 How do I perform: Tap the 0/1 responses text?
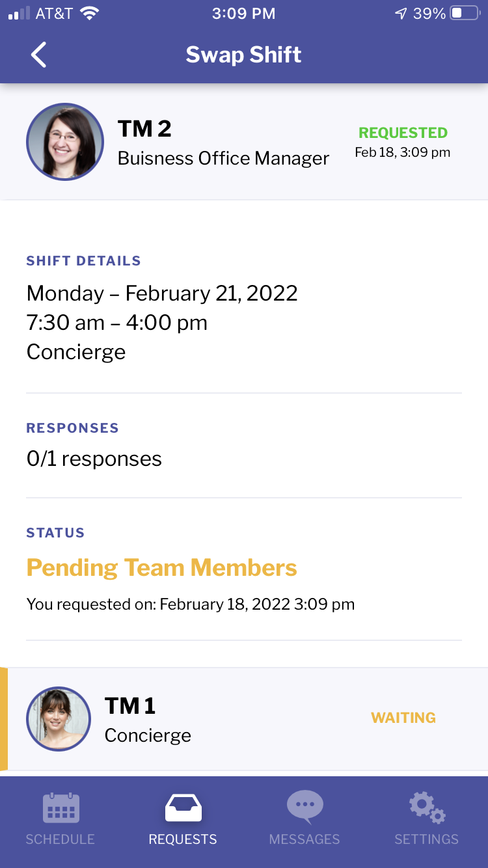[x=94, y=459]
